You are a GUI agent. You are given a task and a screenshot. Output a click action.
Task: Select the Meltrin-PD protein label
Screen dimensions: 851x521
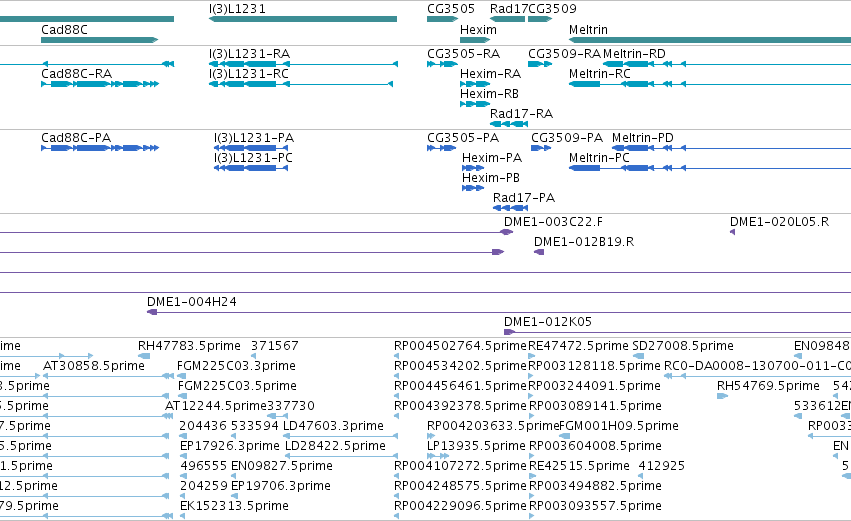(x=643, y=138)
